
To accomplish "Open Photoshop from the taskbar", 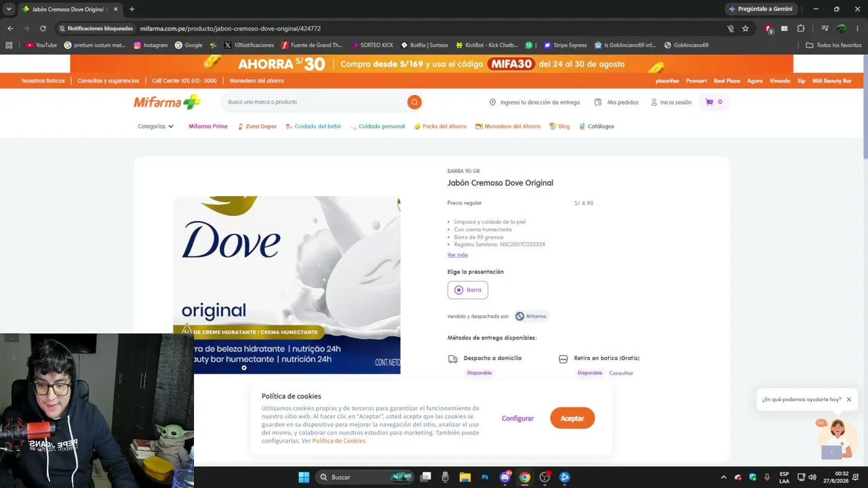I will point(485,477).
